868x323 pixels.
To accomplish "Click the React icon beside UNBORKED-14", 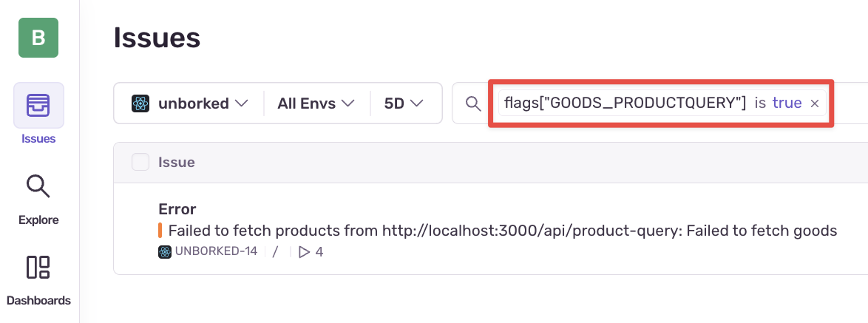I will tap(165, 252).
